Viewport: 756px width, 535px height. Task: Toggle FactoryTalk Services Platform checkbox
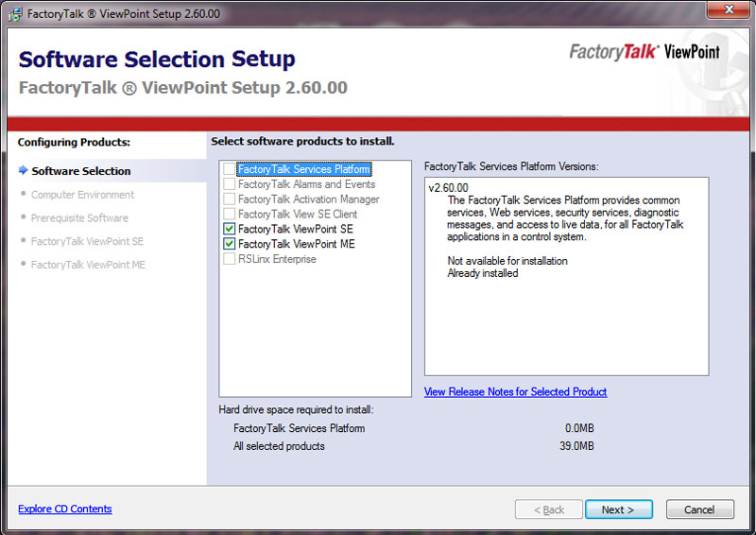point(229,169)
